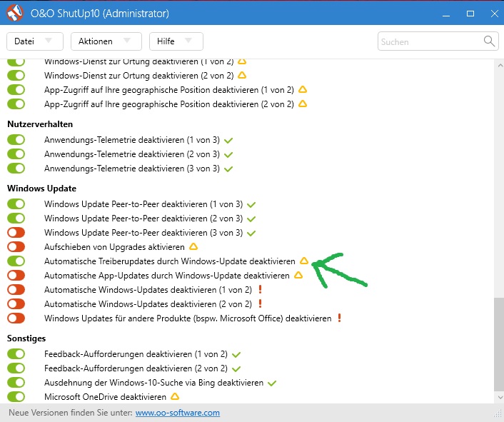The image size is (504, 422).
Task: Enable Aufschieben von Upgrades aktivieren switch
Action: pos(16,247)
